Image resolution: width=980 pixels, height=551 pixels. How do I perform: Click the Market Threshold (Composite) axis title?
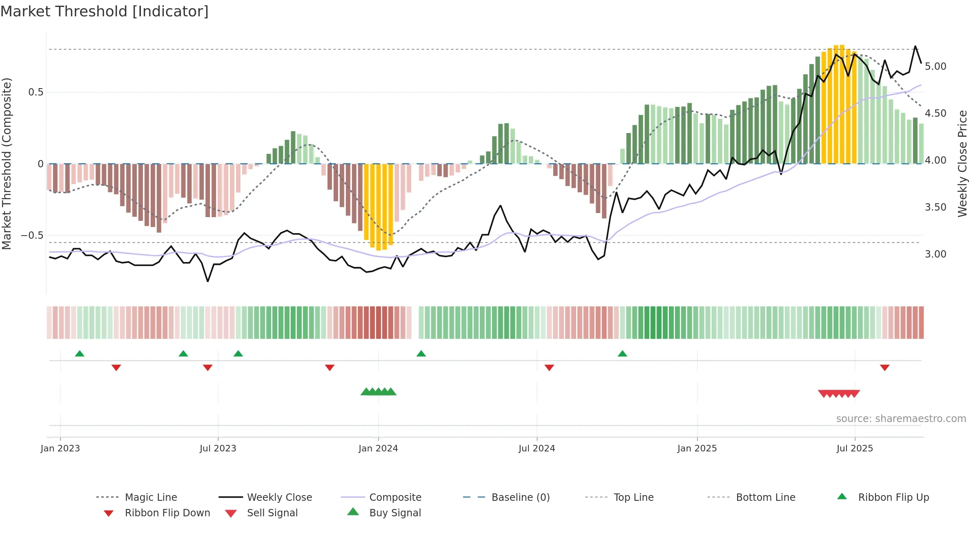pyautogui.click(x=7, y=164)
